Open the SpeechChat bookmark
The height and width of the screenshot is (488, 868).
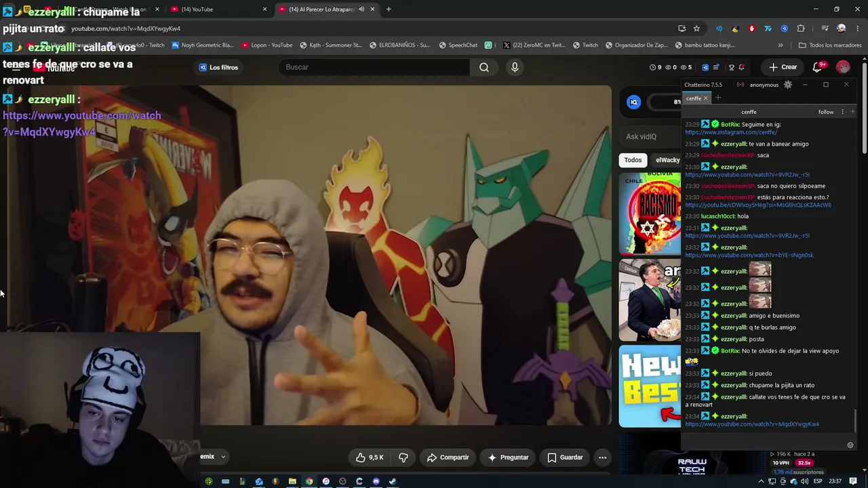coord(458,45)
